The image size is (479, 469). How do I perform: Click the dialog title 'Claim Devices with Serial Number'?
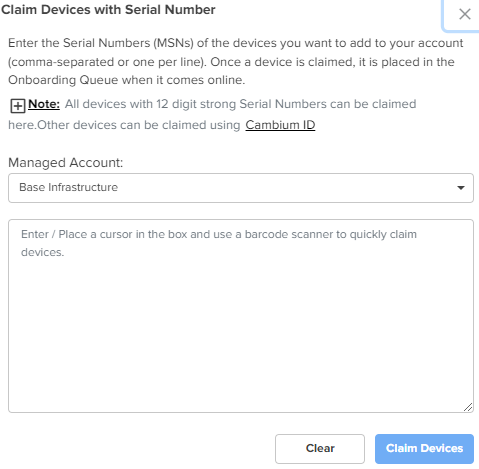pos(108,10)
